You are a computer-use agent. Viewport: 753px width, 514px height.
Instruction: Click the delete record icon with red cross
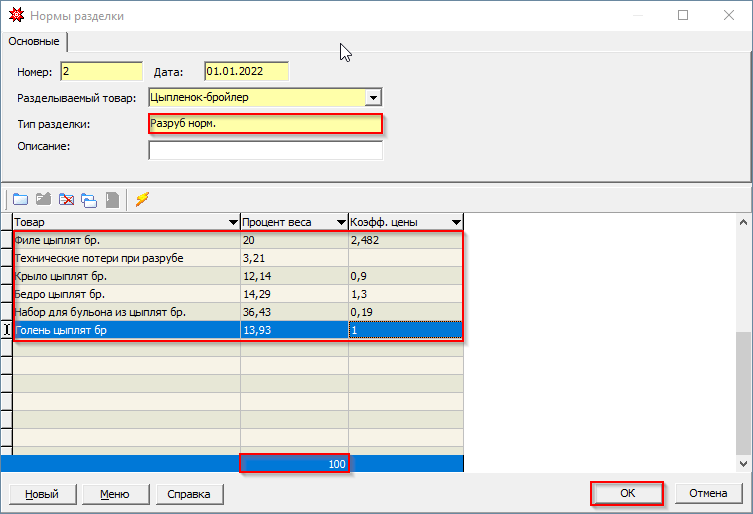(x=67, y=198)
